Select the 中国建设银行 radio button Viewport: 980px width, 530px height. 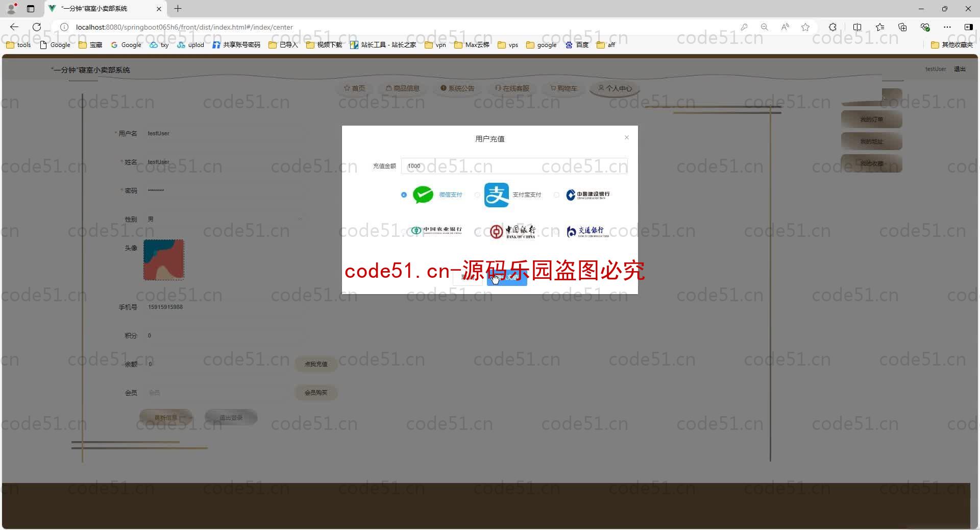point(556,195)
